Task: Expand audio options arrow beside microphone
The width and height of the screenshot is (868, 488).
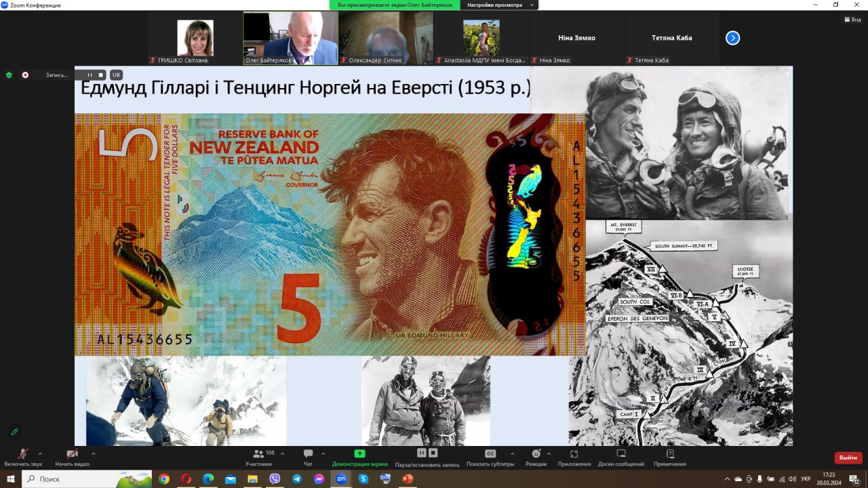Action: [x=40, y=453]
